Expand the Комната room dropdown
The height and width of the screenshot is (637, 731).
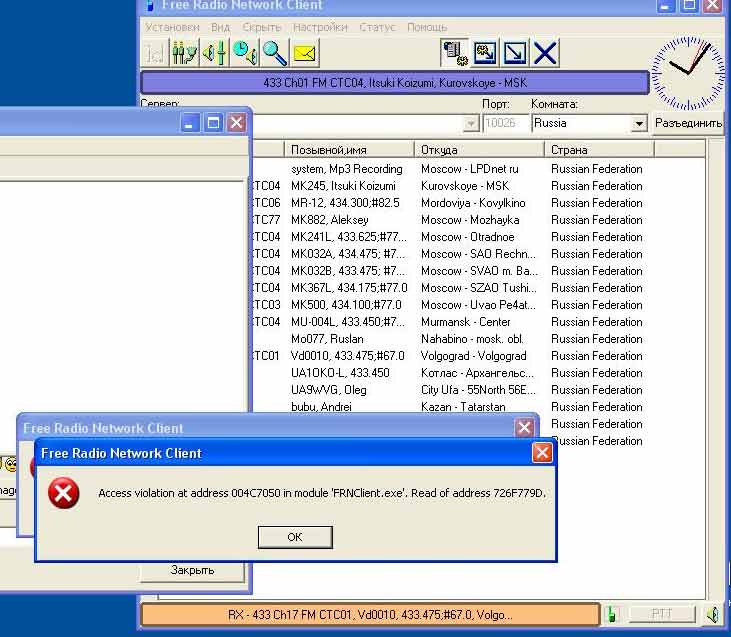[639, 124]
